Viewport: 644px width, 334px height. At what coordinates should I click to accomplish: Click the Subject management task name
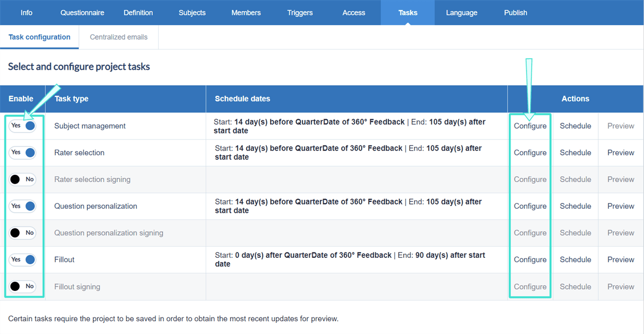(x=90, y=126)
